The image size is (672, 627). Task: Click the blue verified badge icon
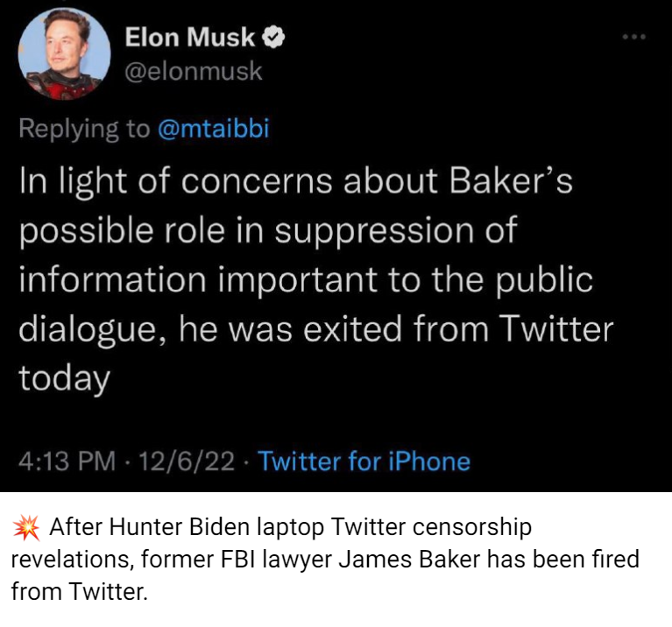pyautogui.click(x=273, y=38)
